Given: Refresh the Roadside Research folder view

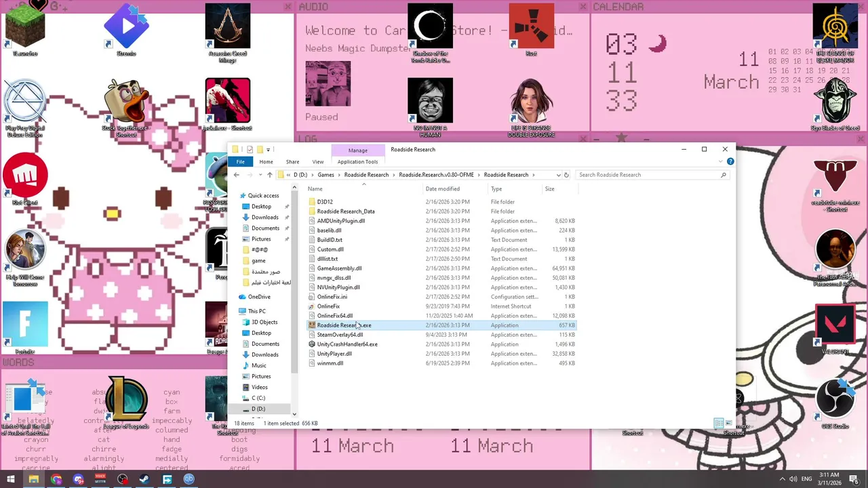Looking at the screenshot, I should click(566, 175).
